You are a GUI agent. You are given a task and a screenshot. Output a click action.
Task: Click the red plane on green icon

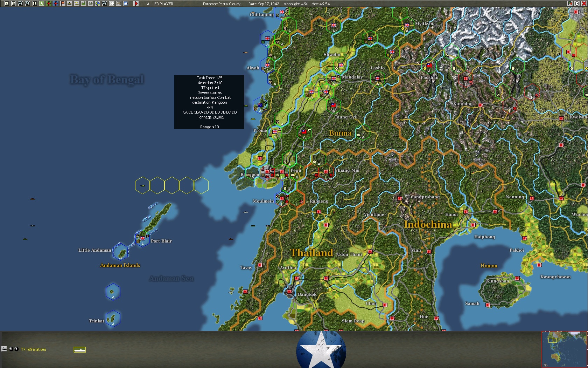[48, 4]
